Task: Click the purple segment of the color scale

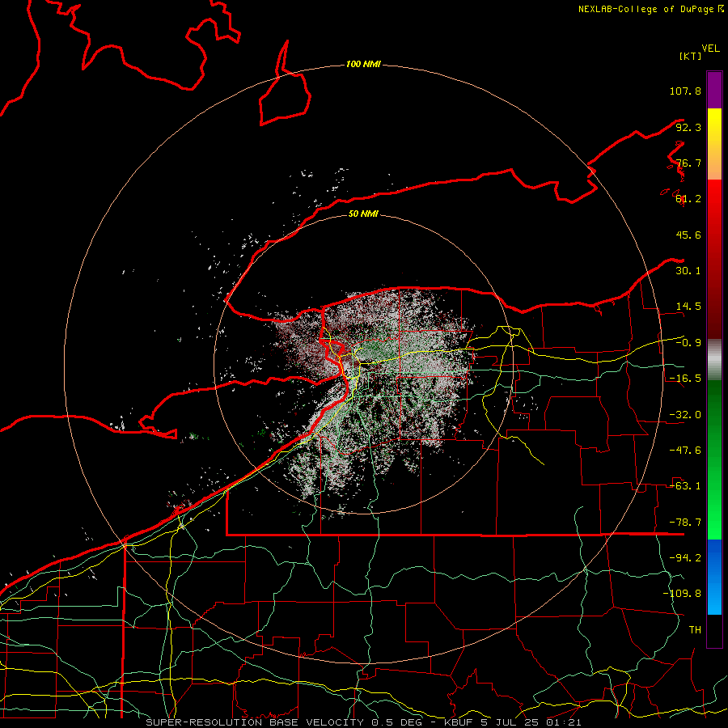Action: [714, 90]
